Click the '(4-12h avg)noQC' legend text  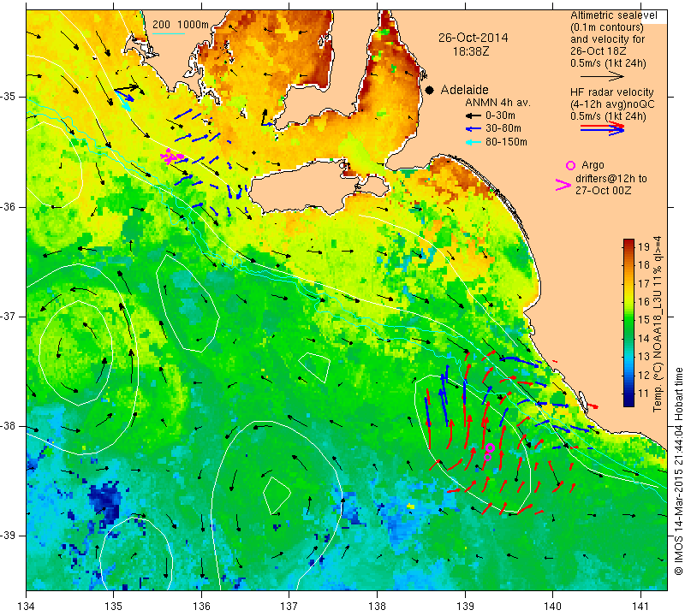(612, 104)
